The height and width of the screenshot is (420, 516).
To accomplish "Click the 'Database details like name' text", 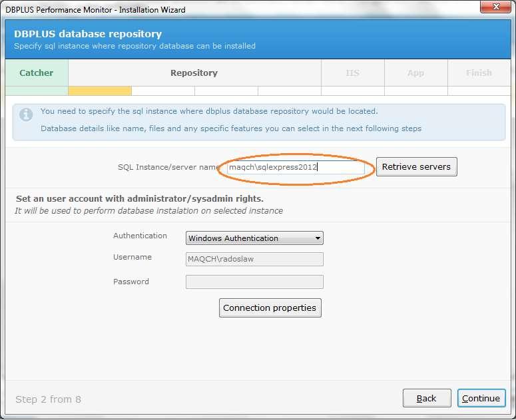I will [231, 128].
